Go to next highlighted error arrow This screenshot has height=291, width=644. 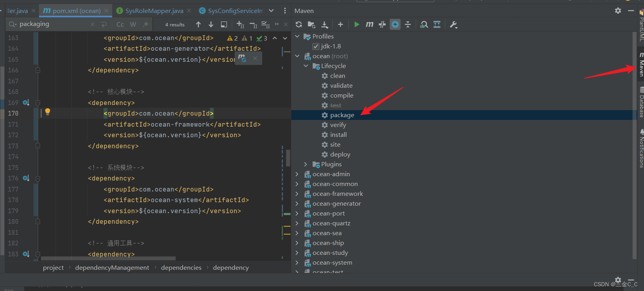[285, 38]
